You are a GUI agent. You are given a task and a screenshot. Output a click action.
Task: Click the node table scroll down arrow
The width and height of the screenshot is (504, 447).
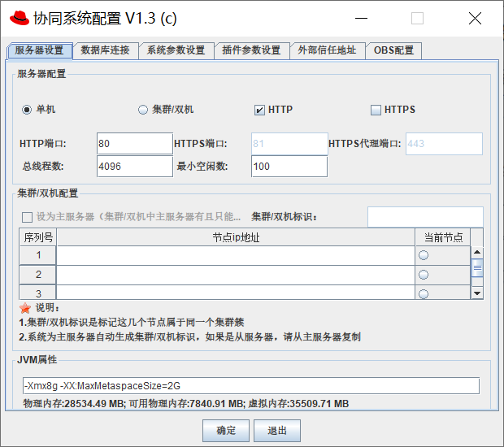tap(477, 293)
